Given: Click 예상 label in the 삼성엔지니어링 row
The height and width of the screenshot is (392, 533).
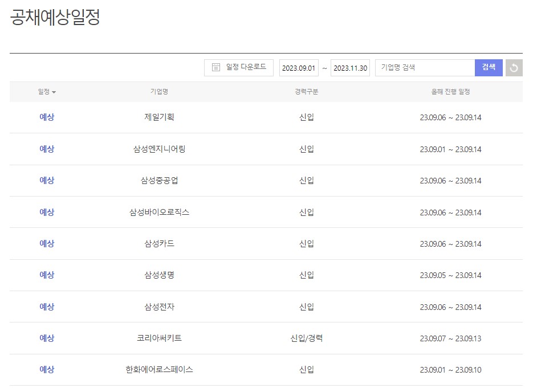Looking at the screenshot, I should pos(47,149).
